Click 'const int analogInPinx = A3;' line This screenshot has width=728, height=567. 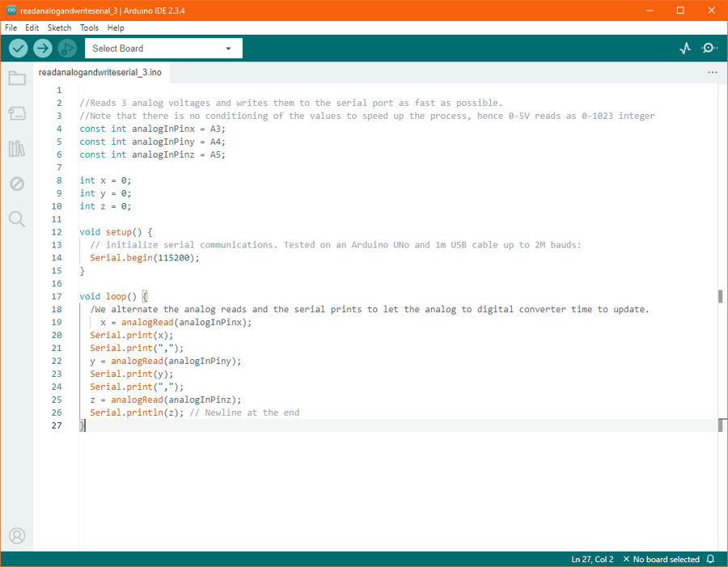click(152, 129)
